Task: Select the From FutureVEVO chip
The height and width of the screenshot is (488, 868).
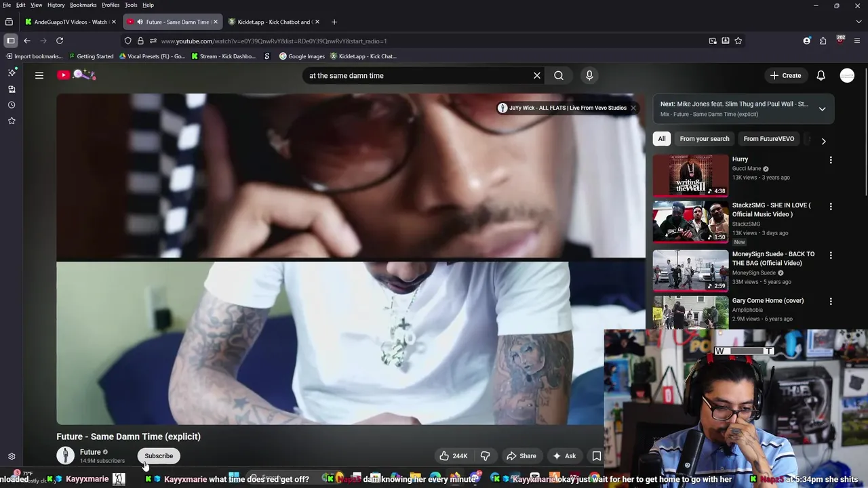Action: pyautogui.click(x=769, y=139)
